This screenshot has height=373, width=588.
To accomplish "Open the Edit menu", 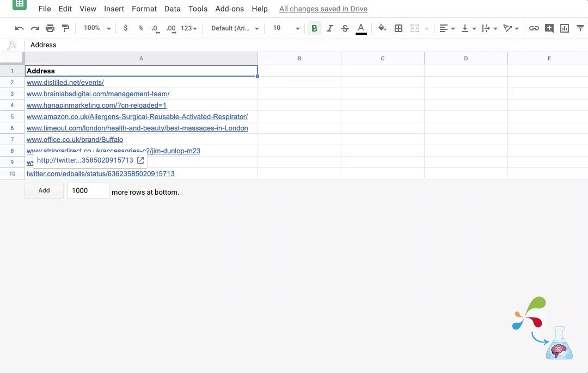I will tap(65, 9).
